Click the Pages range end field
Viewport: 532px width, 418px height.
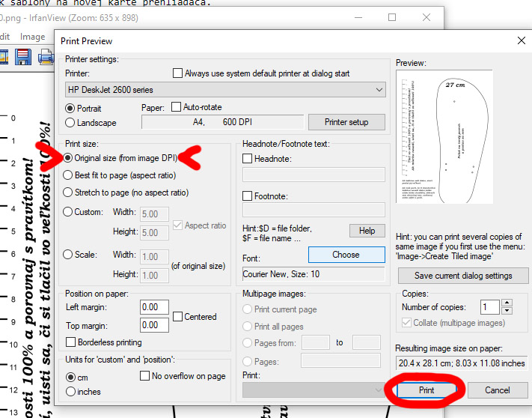(x=367, y=342)
